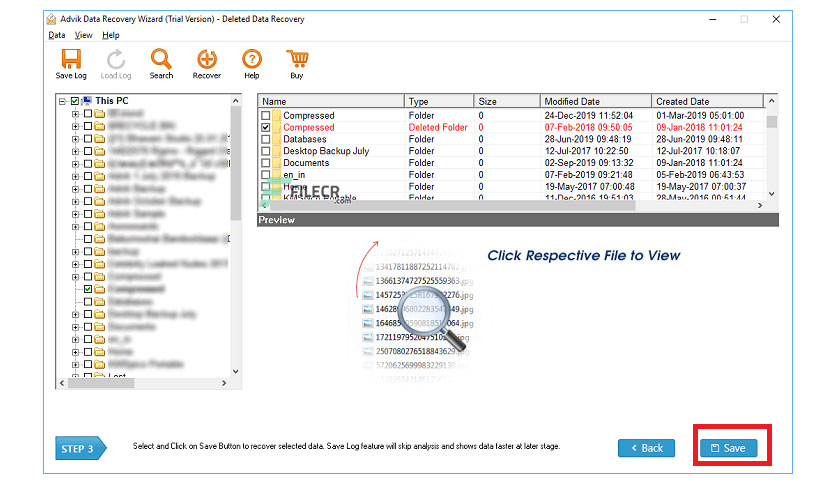
Task: Click the tree panel vertical scrollbar thumb
Action: click(x=236, y=163)
